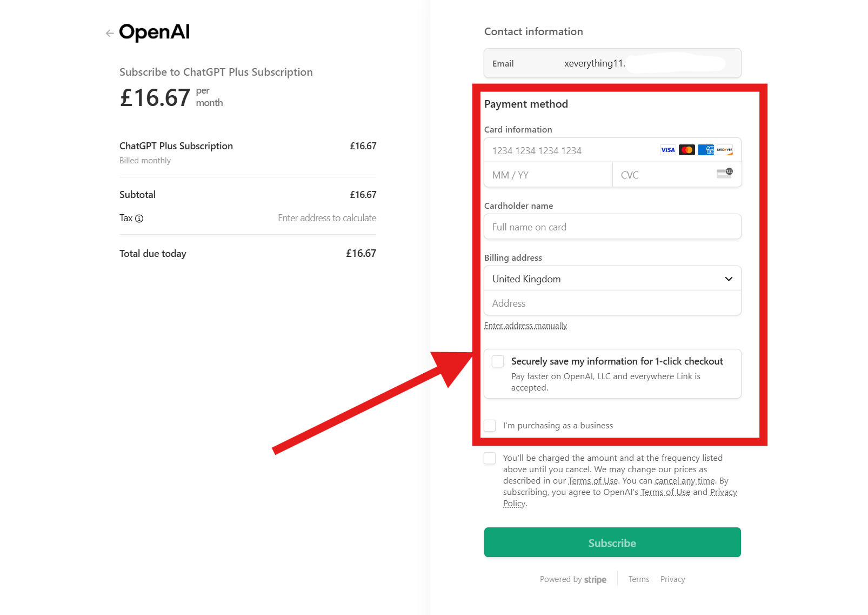Click the Visa card brand icon
This screenshot has height=615, width=868.
click(668, 150)
